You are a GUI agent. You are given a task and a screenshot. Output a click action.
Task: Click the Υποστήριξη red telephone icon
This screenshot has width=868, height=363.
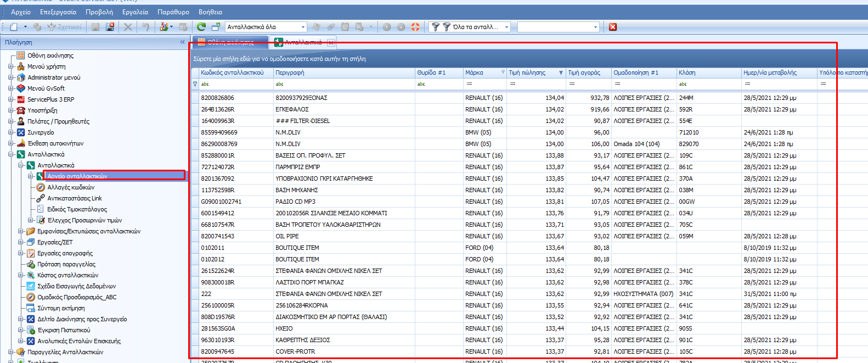tap(21, 110)
